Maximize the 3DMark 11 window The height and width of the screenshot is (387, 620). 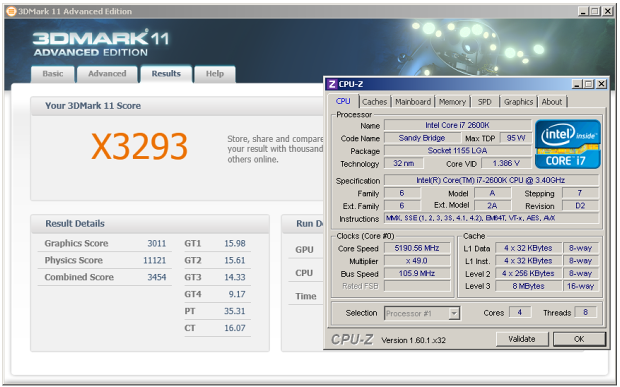[595, 11]
